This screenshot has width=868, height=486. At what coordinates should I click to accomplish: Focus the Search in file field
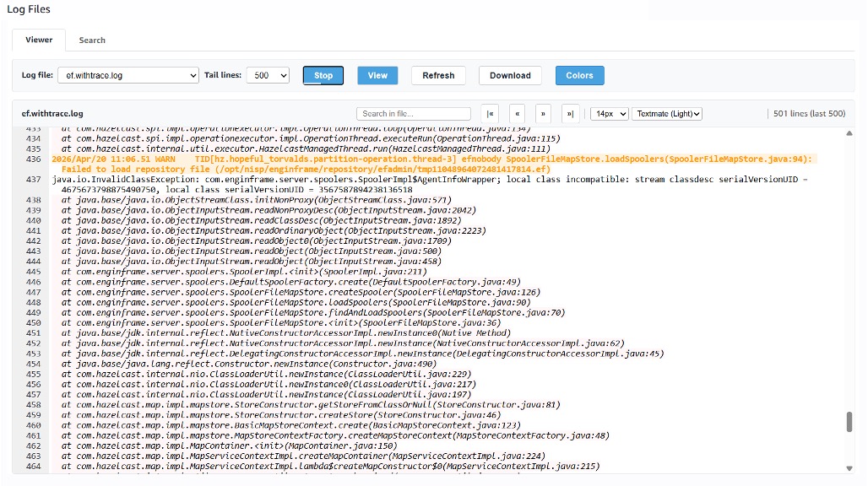[x=413, y=114]
